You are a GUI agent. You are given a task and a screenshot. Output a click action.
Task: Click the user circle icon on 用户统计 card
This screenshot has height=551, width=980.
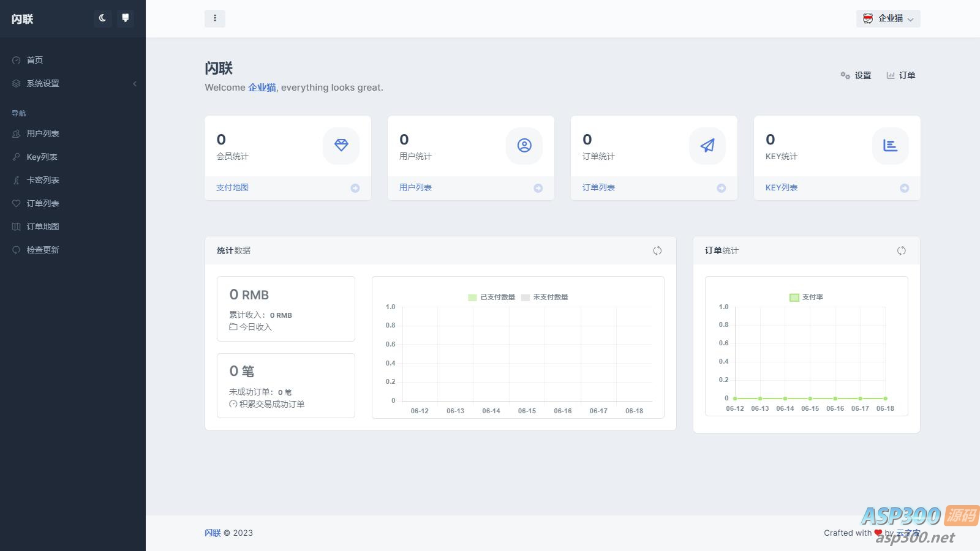524,146
